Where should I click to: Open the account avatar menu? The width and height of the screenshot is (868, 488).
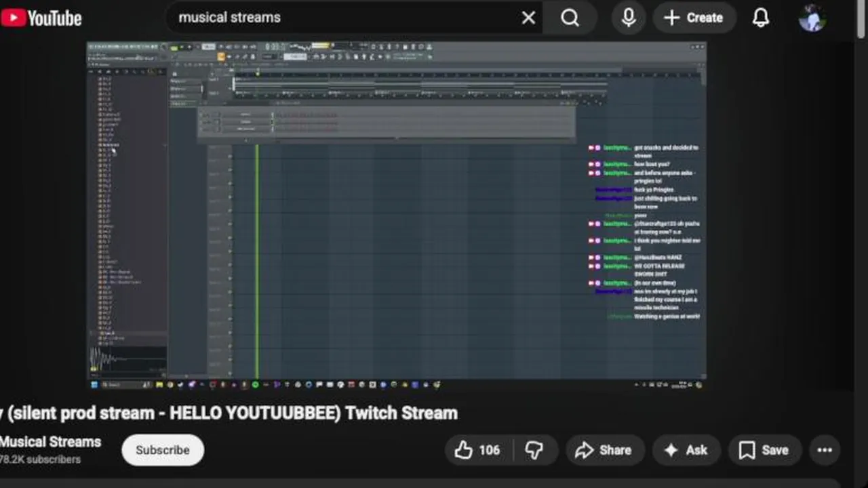(812, 18)
